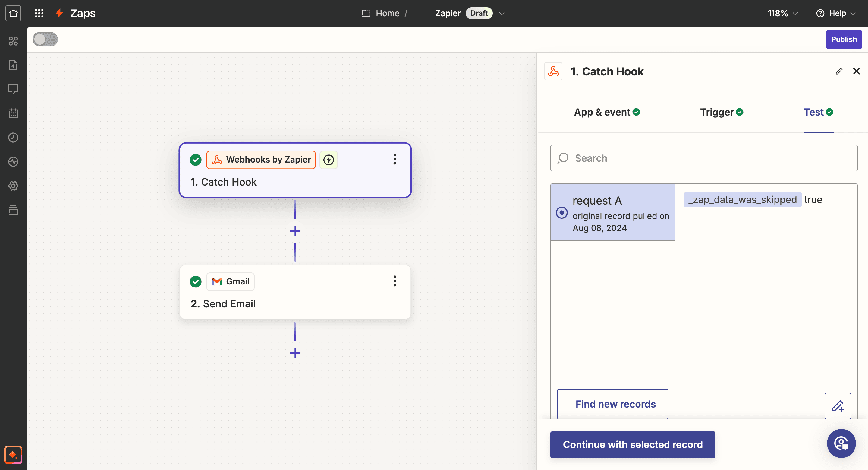Select the request A radio button
The width and height of the screenshot is (868, 470).
pyautogui.click(x=561, y=212)
